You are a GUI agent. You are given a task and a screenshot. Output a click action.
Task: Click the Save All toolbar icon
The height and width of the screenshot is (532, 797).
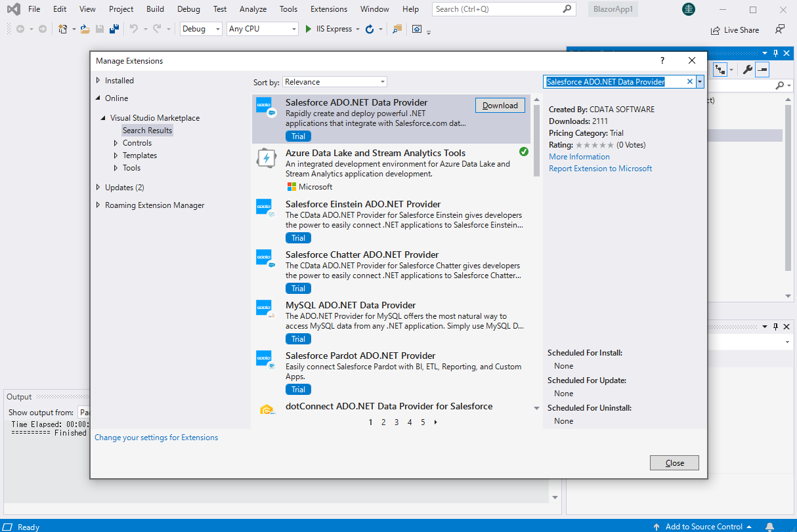(114, 29)
